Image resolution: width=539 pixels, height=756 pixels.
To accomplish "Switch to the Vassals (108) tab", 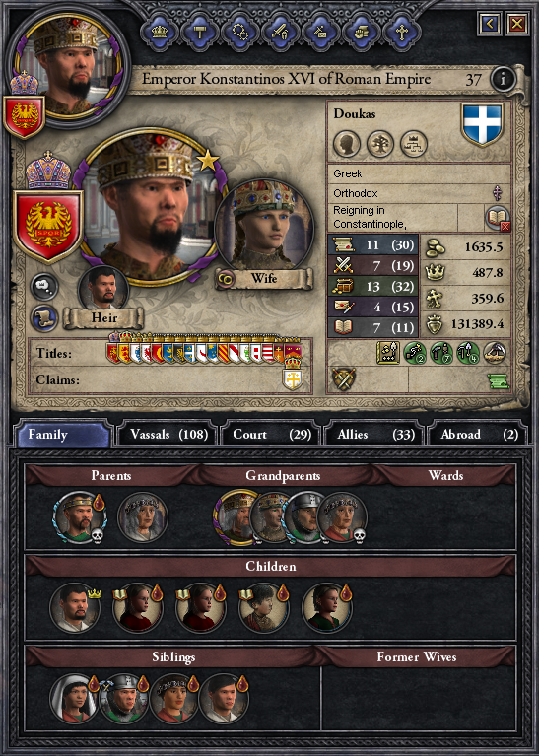I will point(168,434).
